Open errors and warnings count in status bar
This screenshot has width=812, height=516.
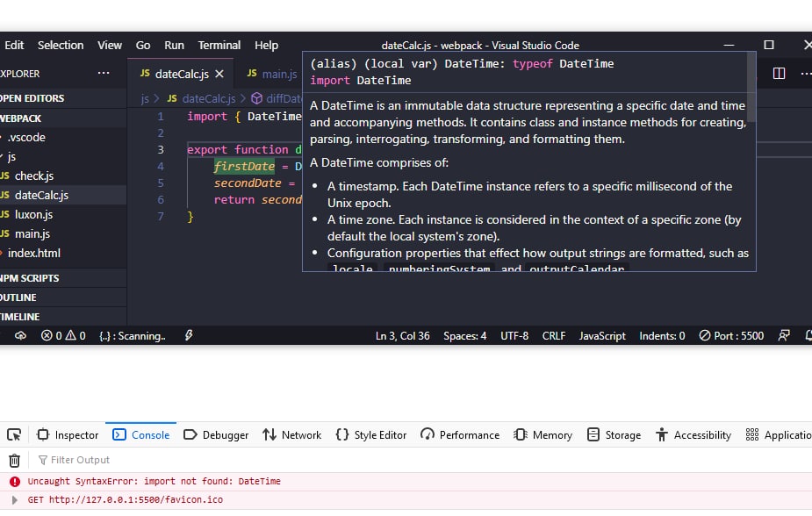coord(63,336)
